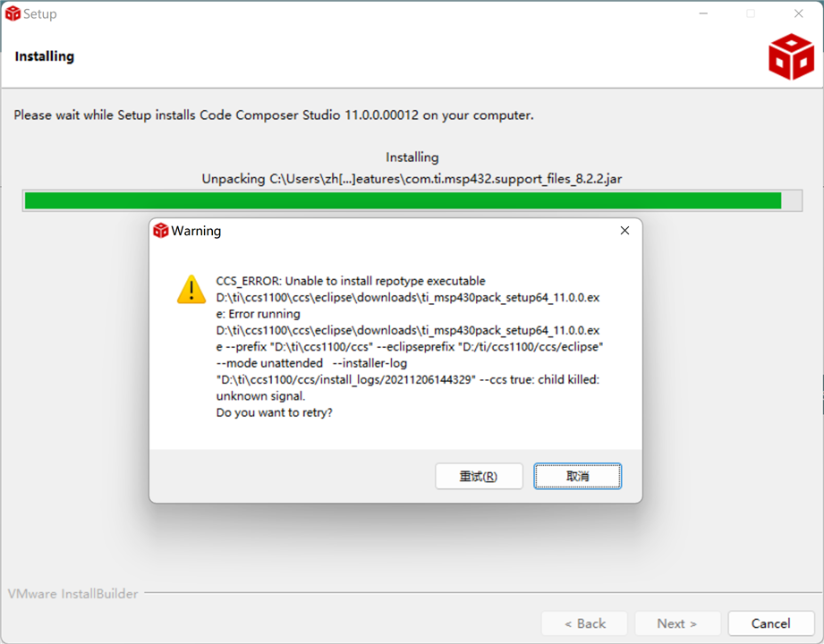
Task: Click the Setup window red cube title icon
Action: (x=13, y=13)
